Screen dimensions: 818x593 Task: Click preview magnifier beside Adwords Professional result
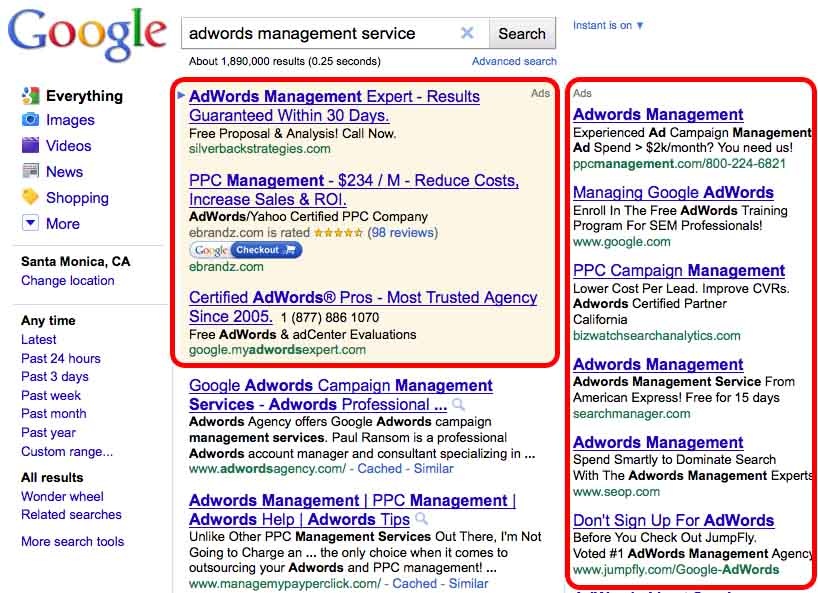click(x=458, y=404)
